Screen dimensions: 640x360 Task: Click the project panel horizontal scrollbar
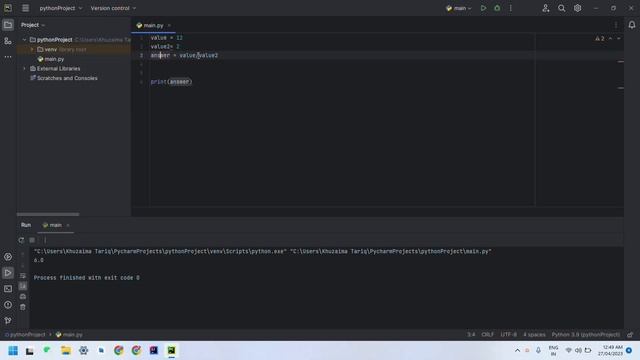click(48, 214)
